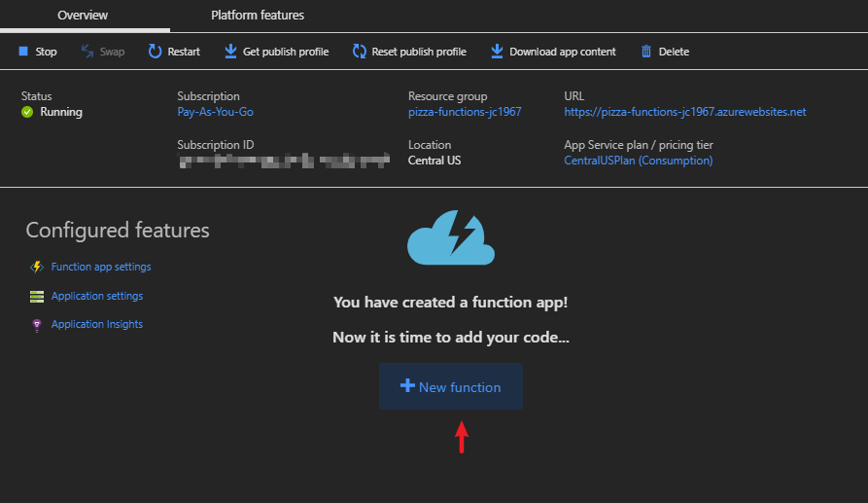Click the Swap toolbar label
The width and height of the screenshot is (868, 503).
[112, 52]
